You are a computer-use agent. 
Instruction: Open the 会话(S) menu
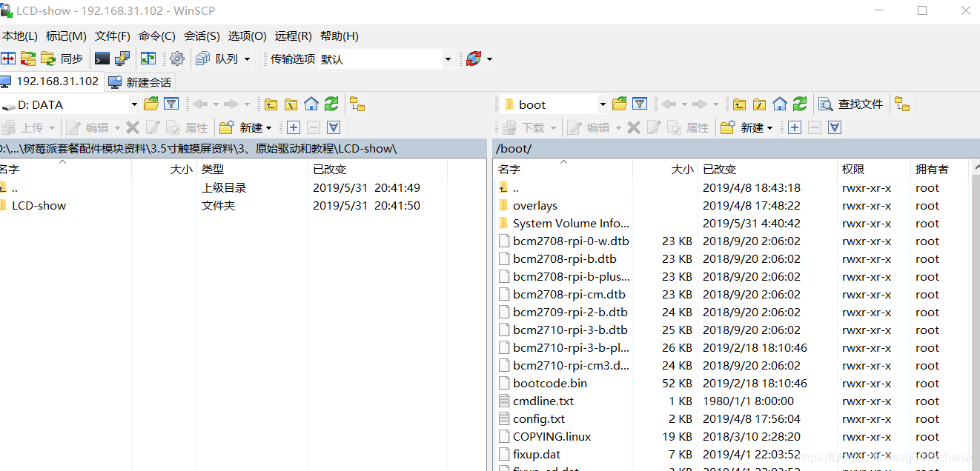pyautogui.click(x=202, y=36)
